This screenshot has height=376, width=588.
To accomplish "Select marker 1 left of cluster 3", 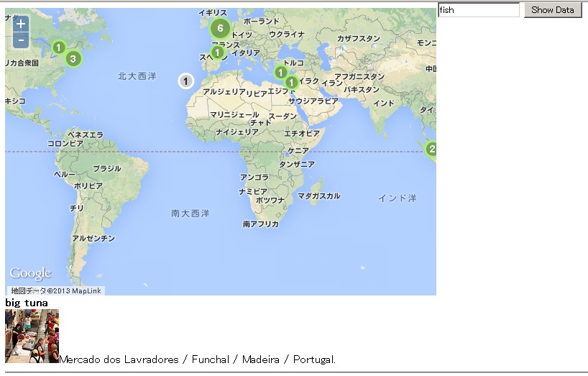I will click(x=58, y=47).
